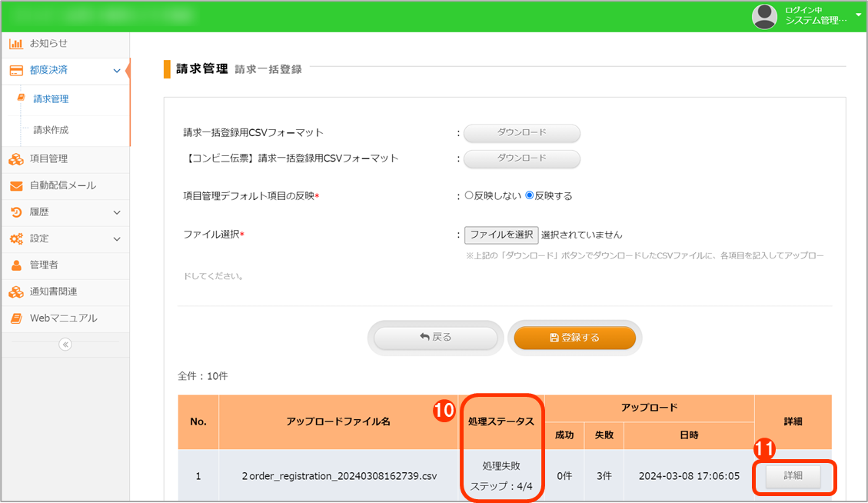Click the Webマニュアル book icon
This screenshot has height=503, width=868.
[15, 318]
